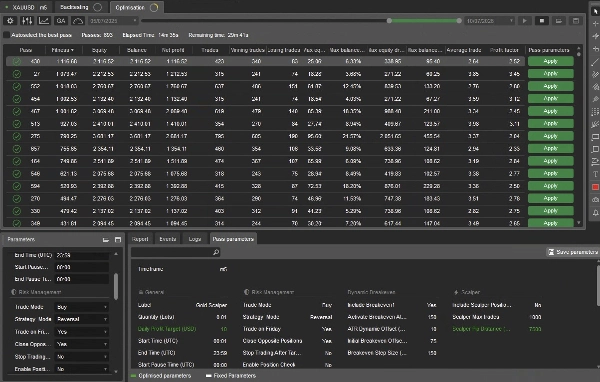
Task: Select the GA genetic algorithm button
Action: (60, 21)
